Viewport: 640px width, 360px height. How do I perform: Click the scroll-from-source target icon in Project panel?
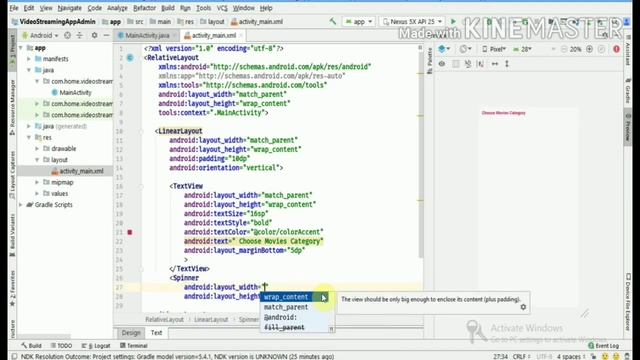pos(67,36)
